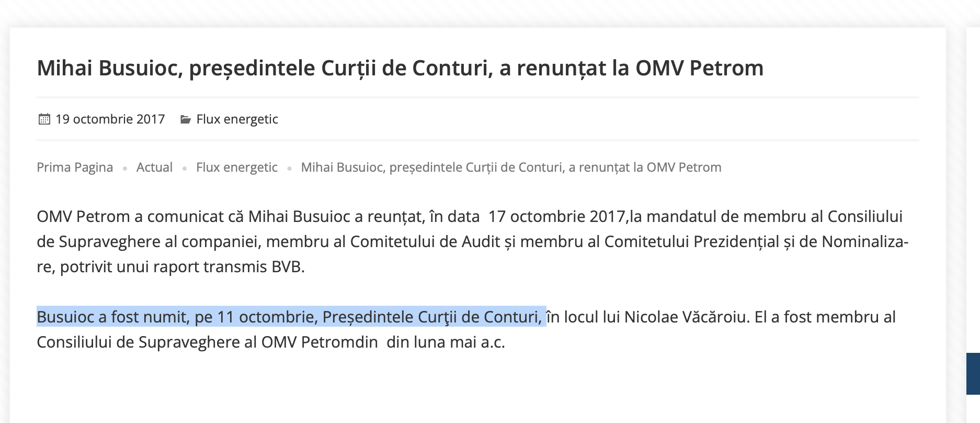Click the separator dot after Actual breadcrumb
The height and width of the screenshot is (423, 980).
[x=185, y=169]
